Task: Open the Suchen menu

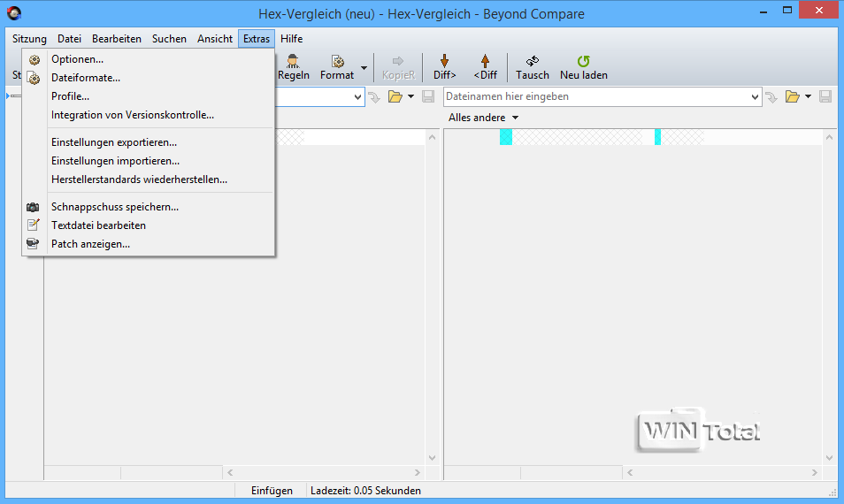Action: pyautogui.click(x=169, y=39)
